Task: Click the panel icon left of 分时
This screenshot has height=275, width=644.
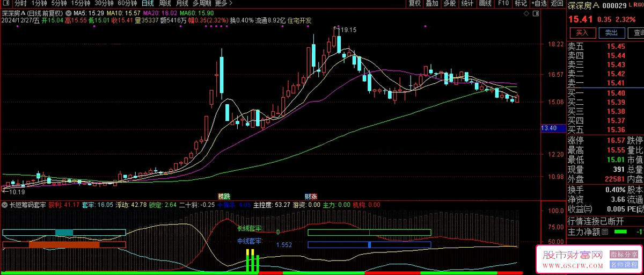Action: click(x=6, y=3)
